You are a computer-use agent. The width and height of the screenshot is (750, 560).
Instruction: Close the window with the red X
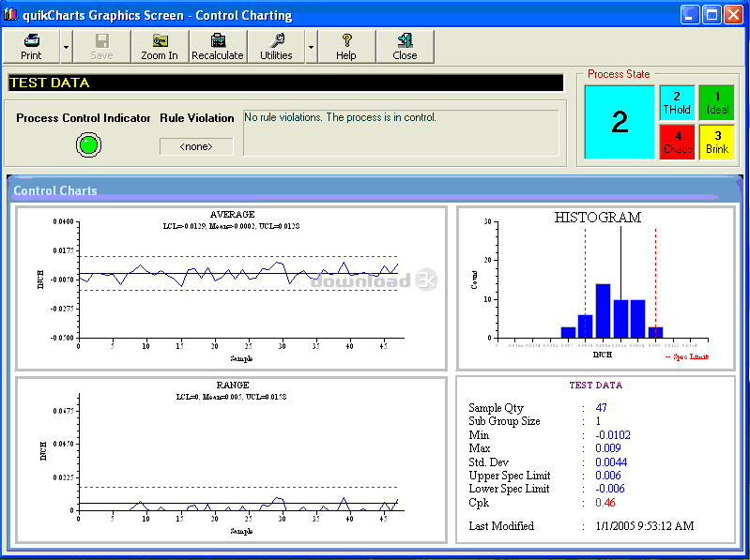(x=733, y=15)
